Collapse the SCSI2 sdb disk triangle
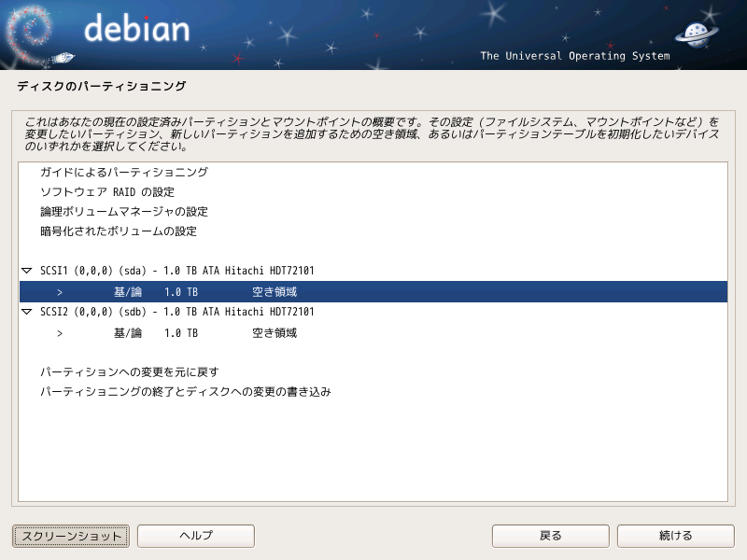747x560 pixels. tap(27, 312)
